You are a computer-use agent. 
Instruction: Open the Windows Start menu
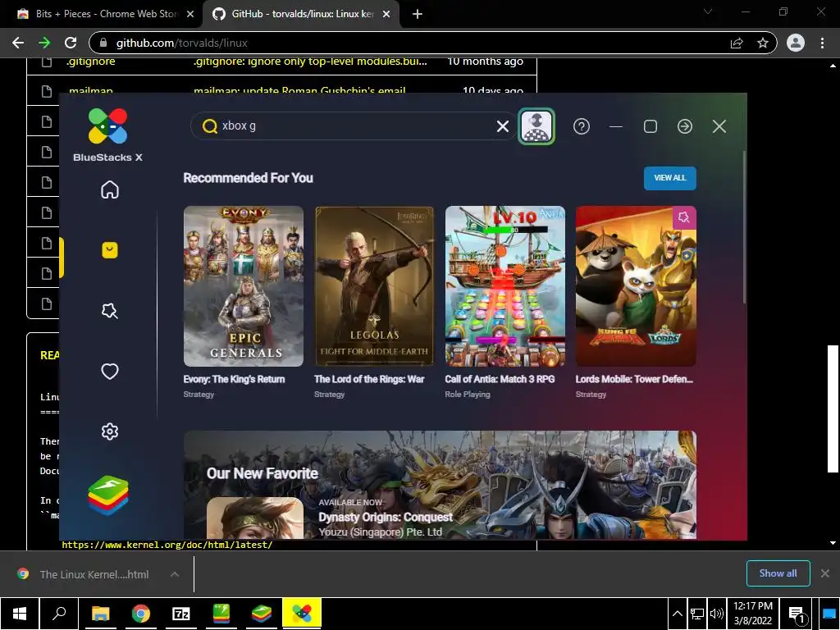20,614
